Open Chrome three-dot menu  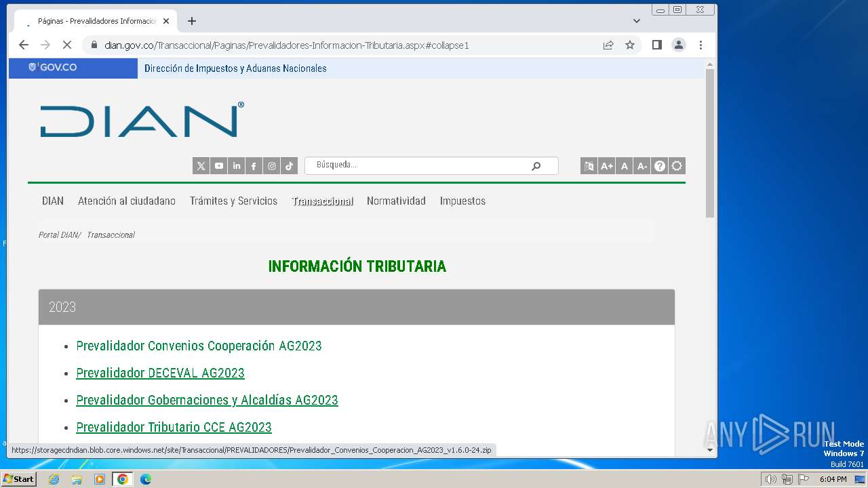coord(701,45)
